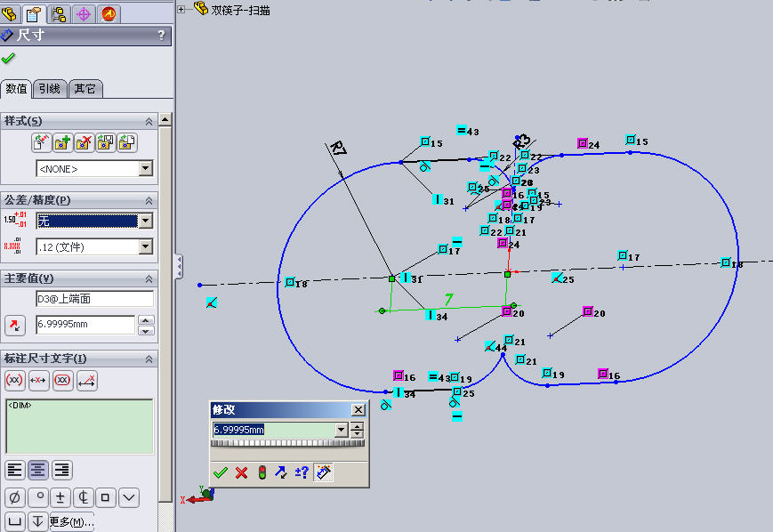Viewport: 773px width, 532px height.
Task: Collapse the 主要值(V) section
Action: pyautogui.click(x=149, y=279)
